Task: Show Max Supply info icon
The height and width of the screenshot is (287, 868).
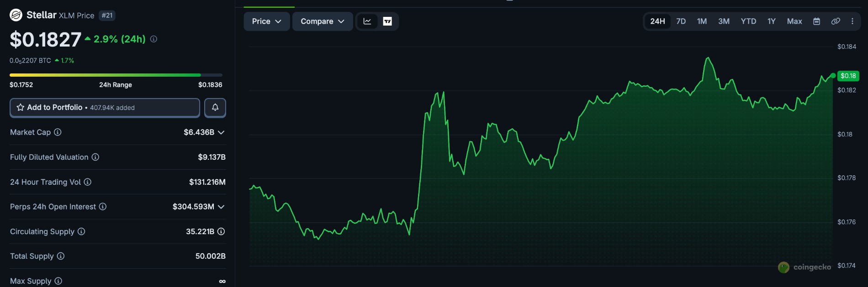Action: 58,281
